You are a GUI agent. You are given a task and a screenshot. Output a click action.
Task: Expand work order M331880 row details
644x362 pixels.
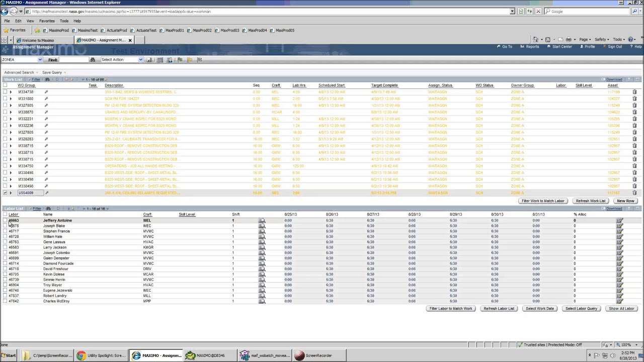(11, 99)
